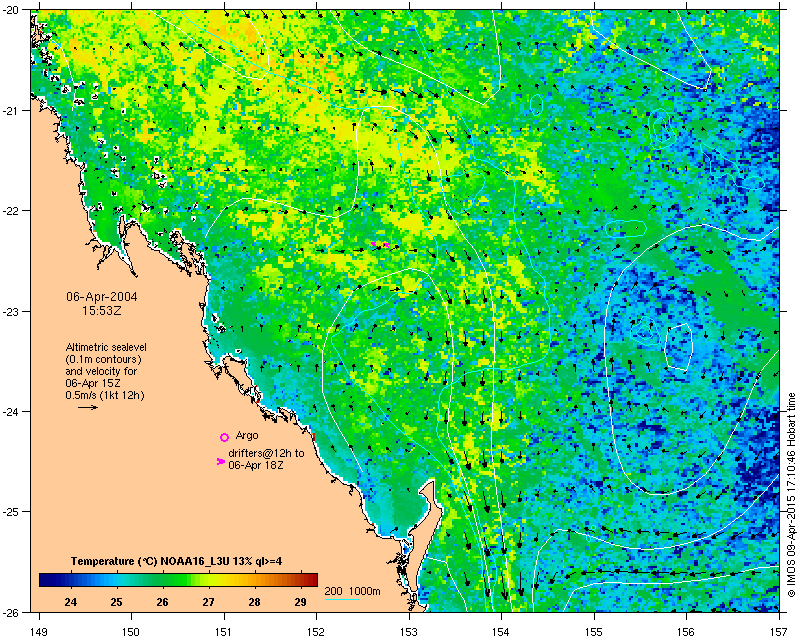Click colorbar tick label 27
This screenshot has width=800, height=640.
pos(209,602)
